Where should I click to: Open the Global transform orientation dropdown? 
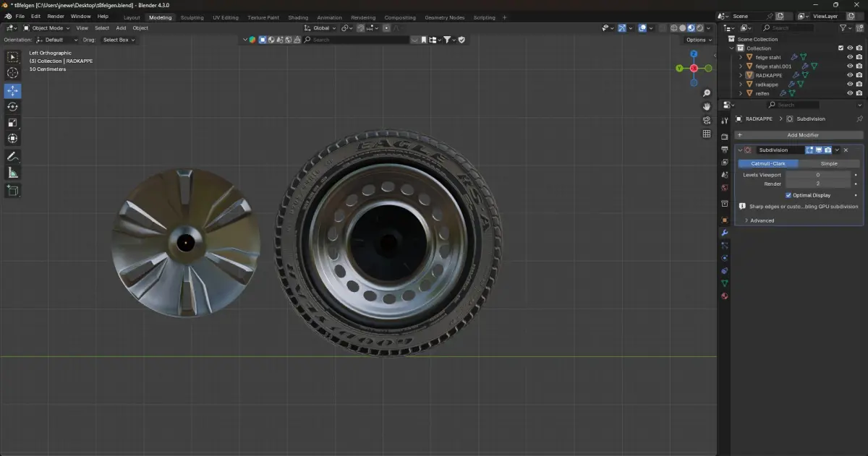[x=320, y=28]
